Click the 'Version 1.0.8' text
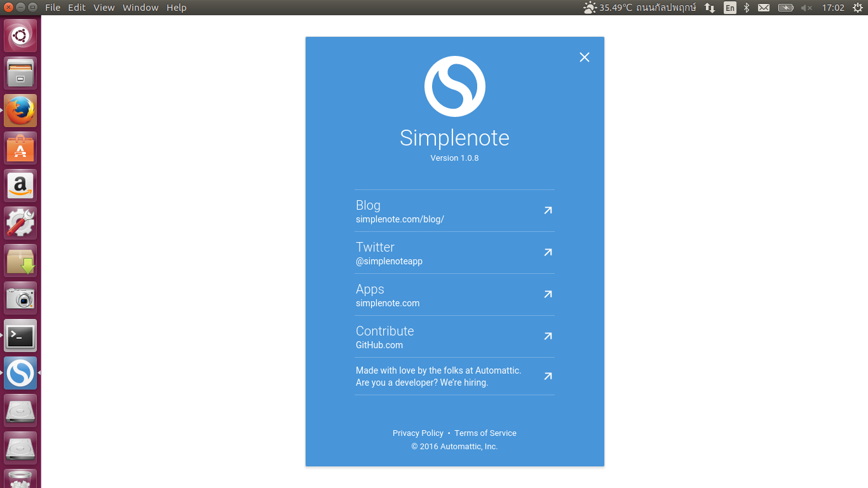 point(454,158)
